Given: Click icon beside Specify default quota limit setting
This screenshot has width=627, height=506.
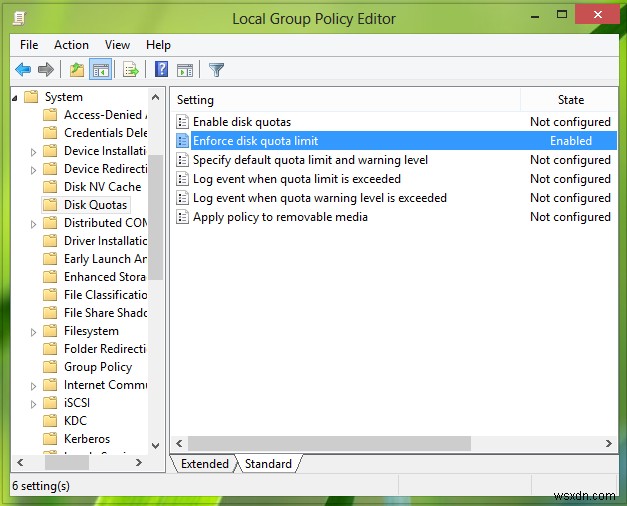Looking at the screenshot, I should tap(182, 160).
